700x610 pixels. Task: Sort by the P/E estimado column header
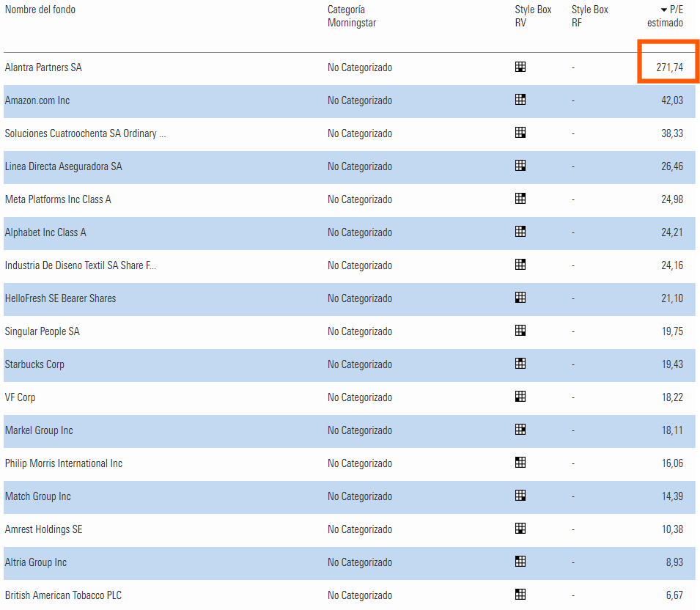click(x=665, y=16)
